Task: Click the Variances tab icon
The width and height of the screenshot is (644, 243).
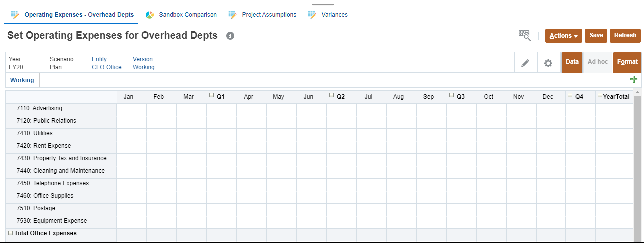Action: 312,15
